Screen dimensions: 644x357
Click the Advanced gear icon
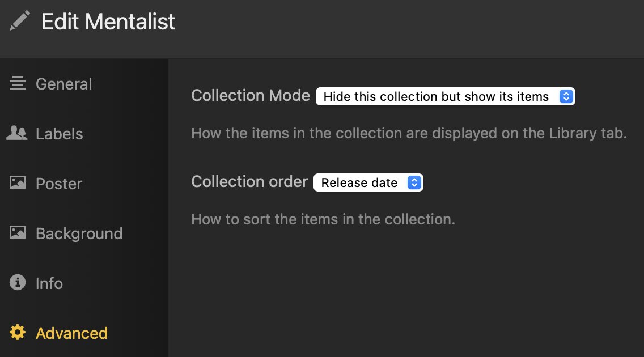tap(18, 333)
